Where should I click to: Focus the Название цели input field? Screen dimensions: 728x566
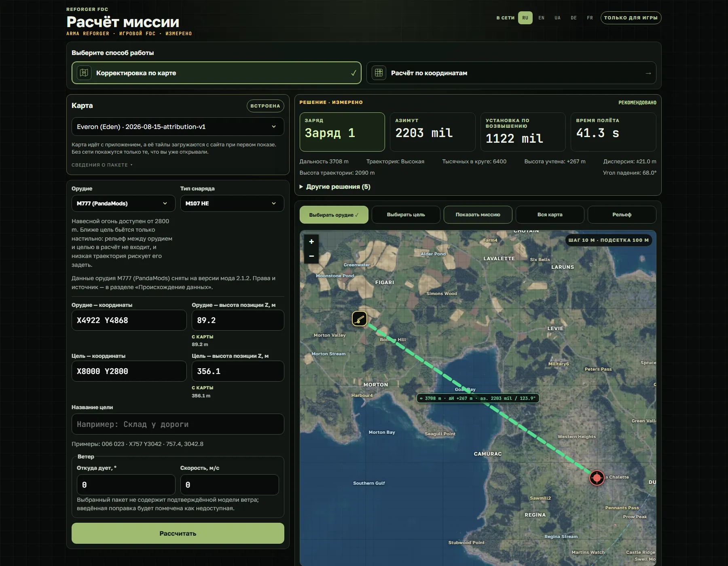[178, 424]
